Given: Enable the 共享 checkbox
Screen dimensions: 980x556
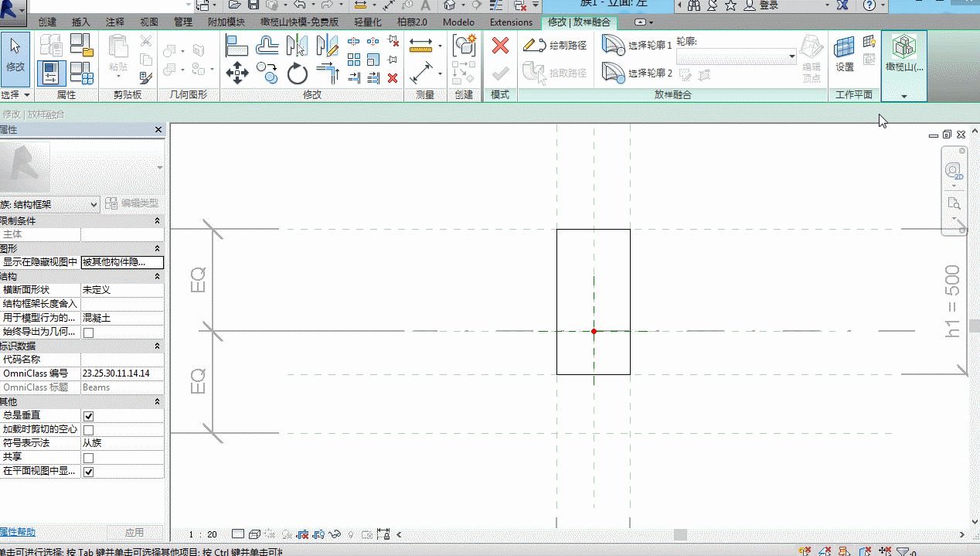Looking at the screenshot, I should (89, 458).
